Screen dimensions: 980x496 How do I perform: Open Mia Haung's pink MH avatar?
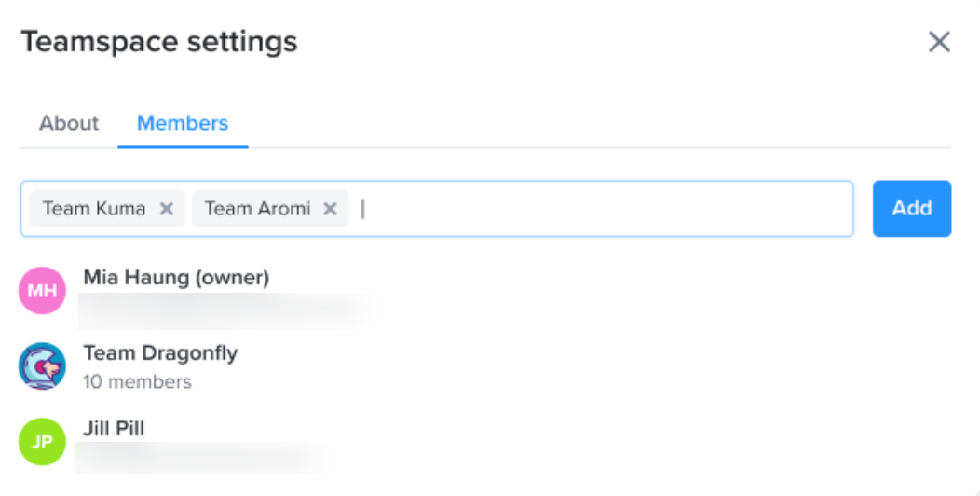tap(43, 290)
